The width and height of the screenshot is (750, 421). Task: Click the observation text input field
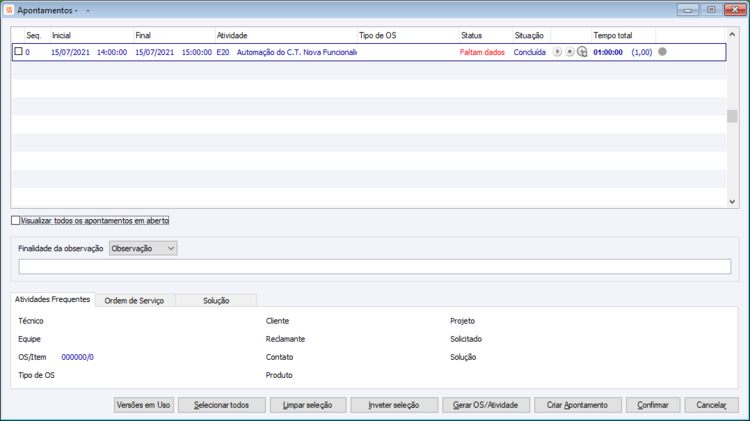(375, 266)
